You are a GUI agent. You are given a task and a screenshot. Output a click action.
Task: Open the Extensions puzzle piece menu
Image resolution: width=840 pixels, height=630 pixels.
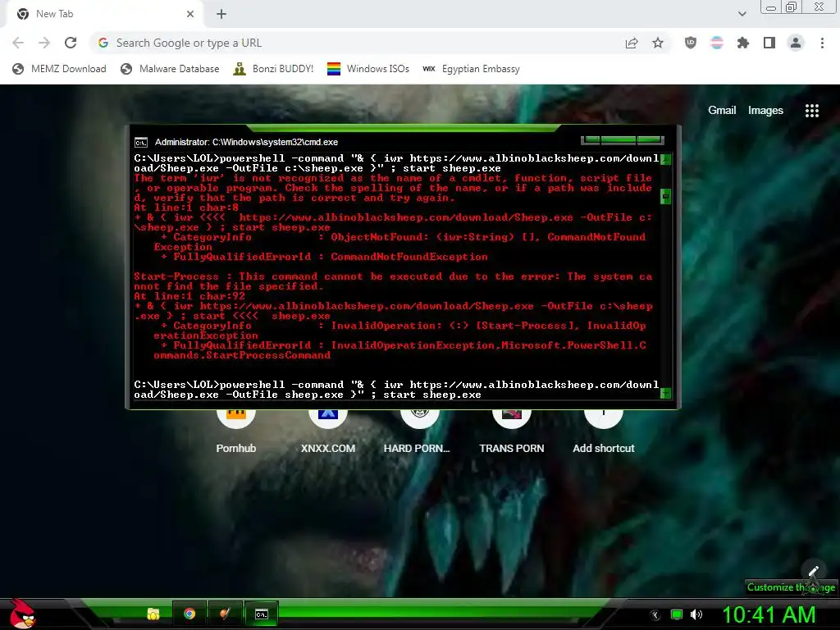click(x=743, y=43)
